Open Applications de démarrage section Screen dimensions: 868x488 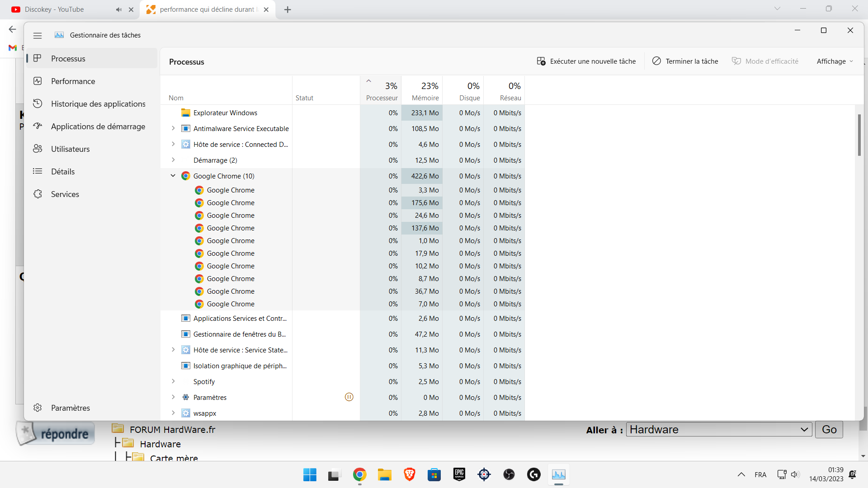[92, 126]
